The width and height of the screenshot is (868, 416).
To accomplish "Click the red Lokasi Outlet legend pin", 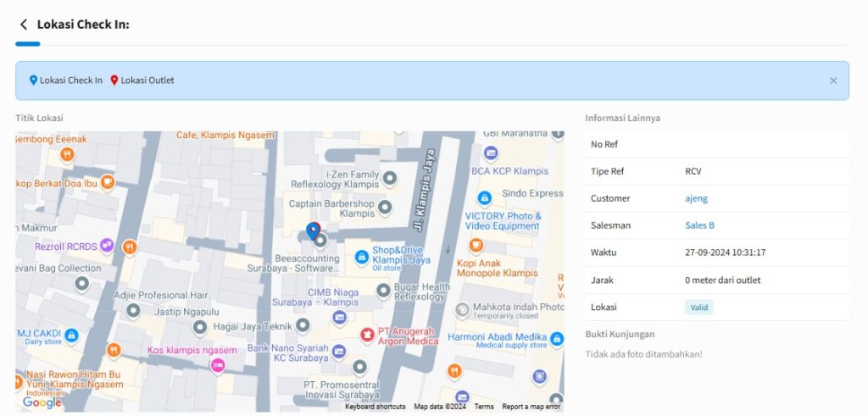I will (x=114, y=80).
